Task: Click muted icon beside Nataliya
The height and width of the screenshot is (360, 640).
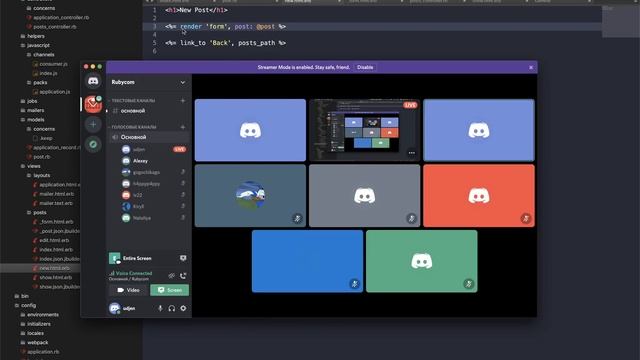Action: point(183,218)
